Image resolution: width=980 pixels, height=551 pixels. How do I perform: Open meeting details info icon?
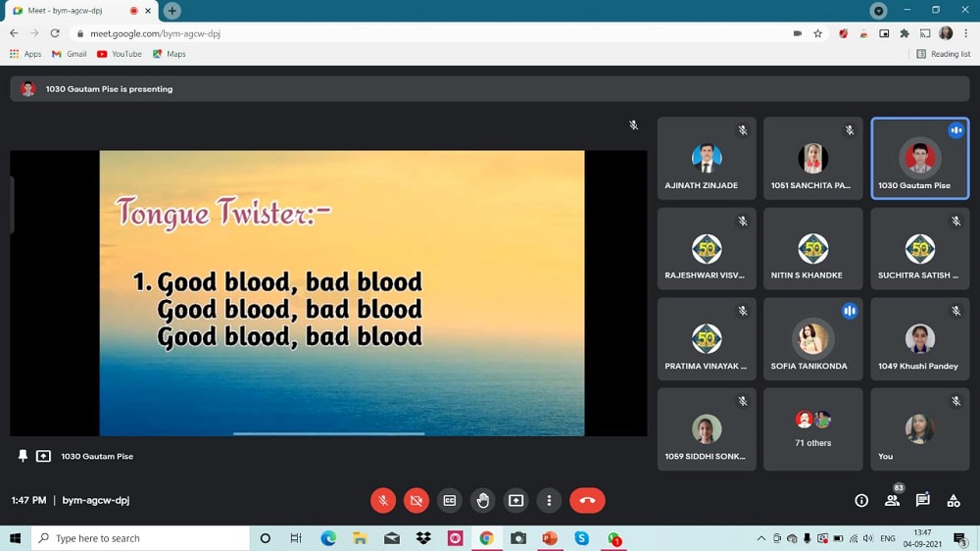coord(861,500)
